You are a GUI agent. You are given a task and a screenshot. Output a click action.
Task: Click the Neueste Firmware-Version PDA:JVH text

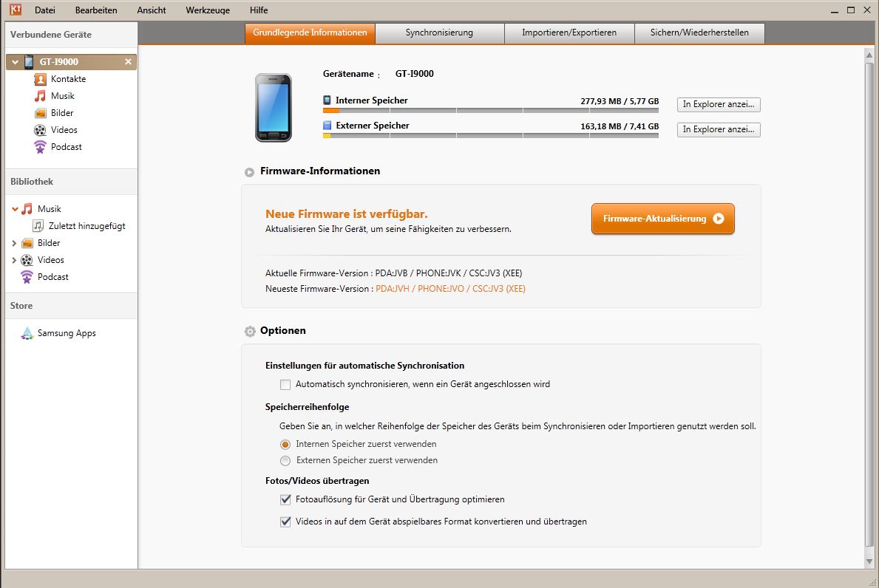point(450,289)
